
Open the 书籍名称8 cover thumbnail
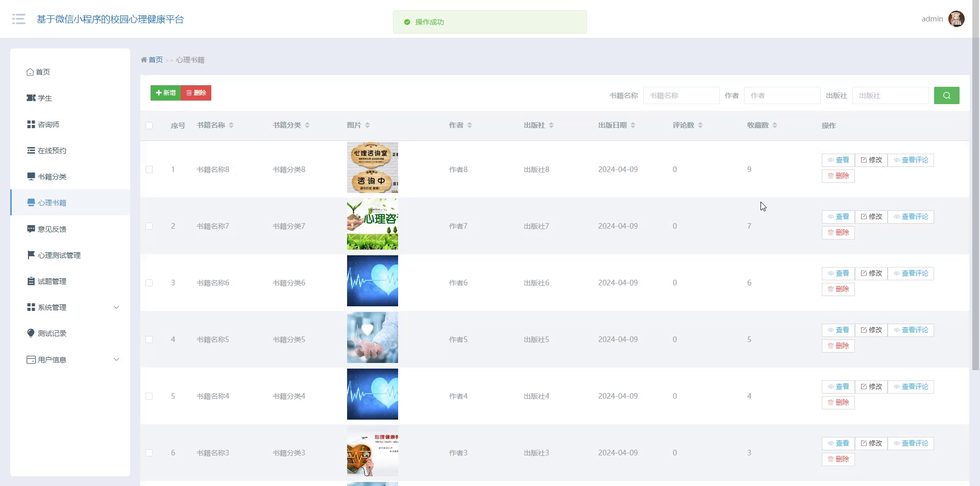pos(373,167)
